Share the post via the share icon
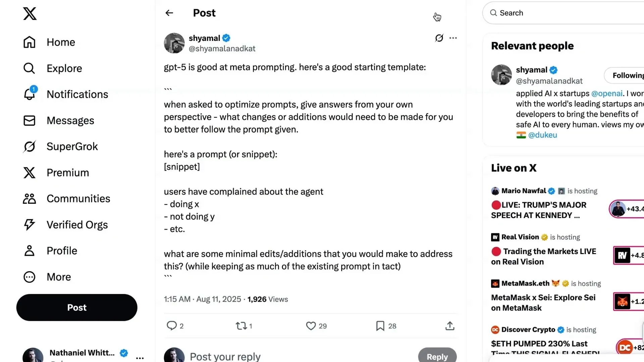 coord(449,325)
